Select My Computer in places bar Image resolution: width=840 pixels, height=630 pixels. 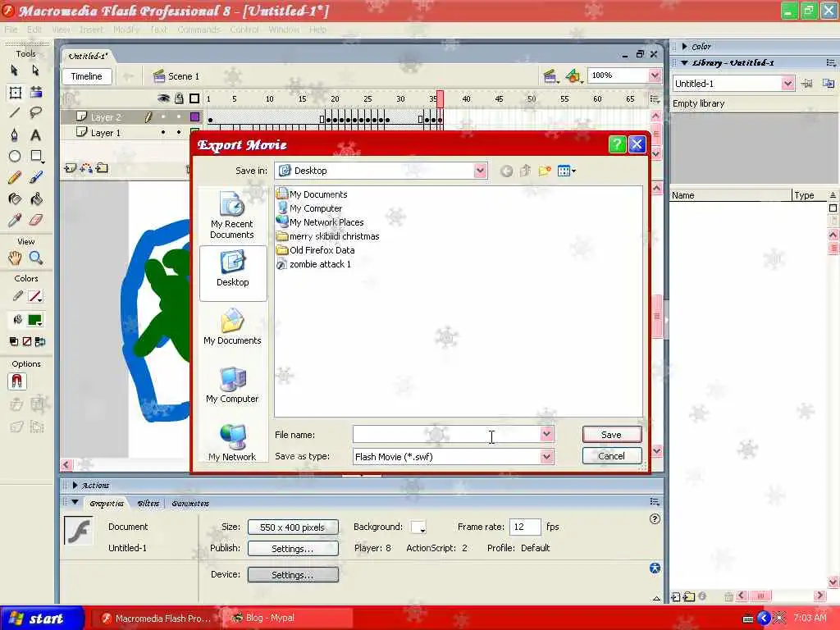click(232, 385)
